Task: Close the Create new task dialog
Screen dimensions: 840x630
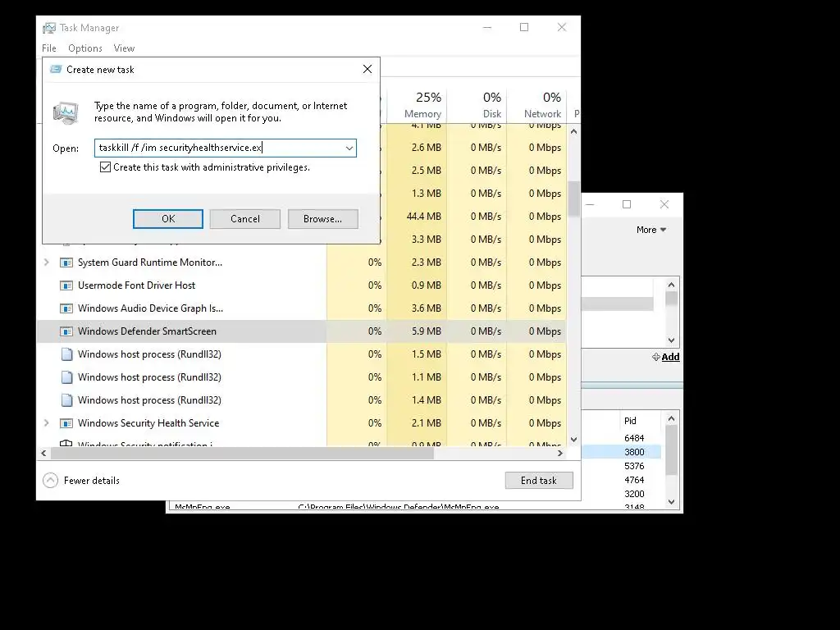Action: 367,69
